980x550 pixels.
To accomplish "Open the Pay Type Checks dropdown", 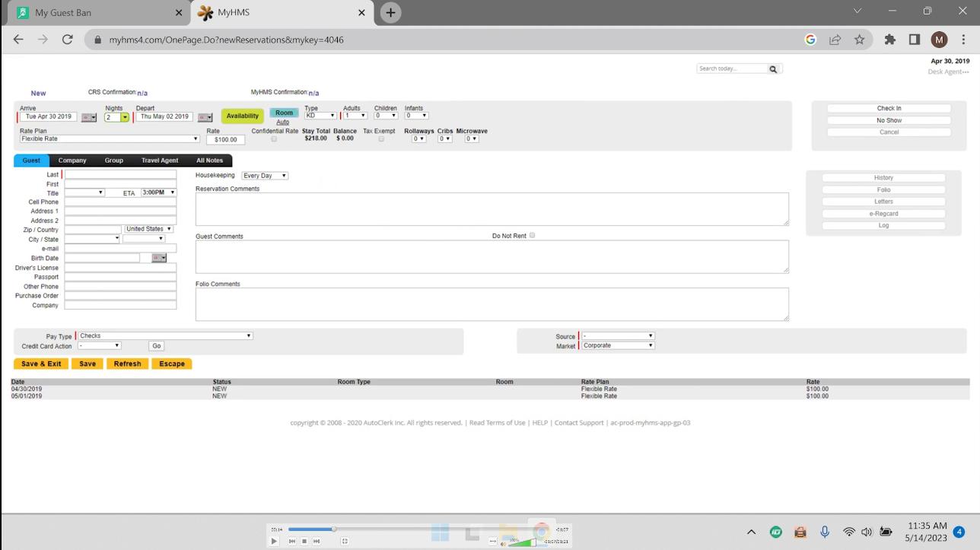I will coord(164,335).
